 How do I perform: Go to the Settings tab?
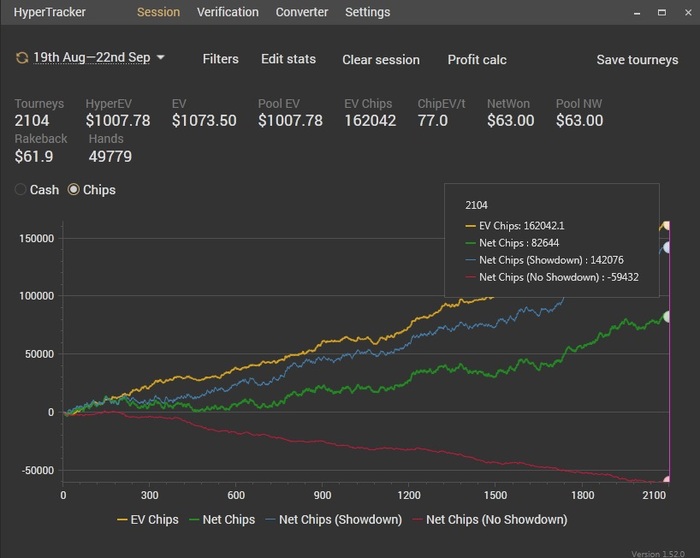368,12
